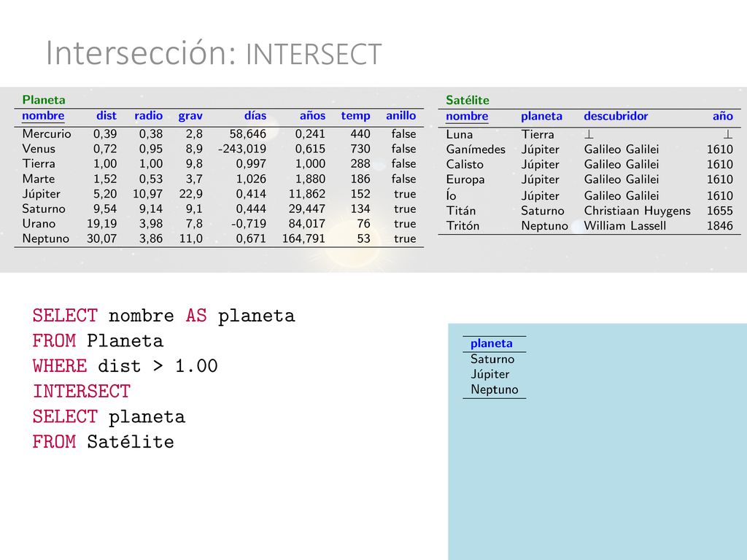Click the 'radio' column header
This screenshot has height=560, width=747.
(148, 116)
